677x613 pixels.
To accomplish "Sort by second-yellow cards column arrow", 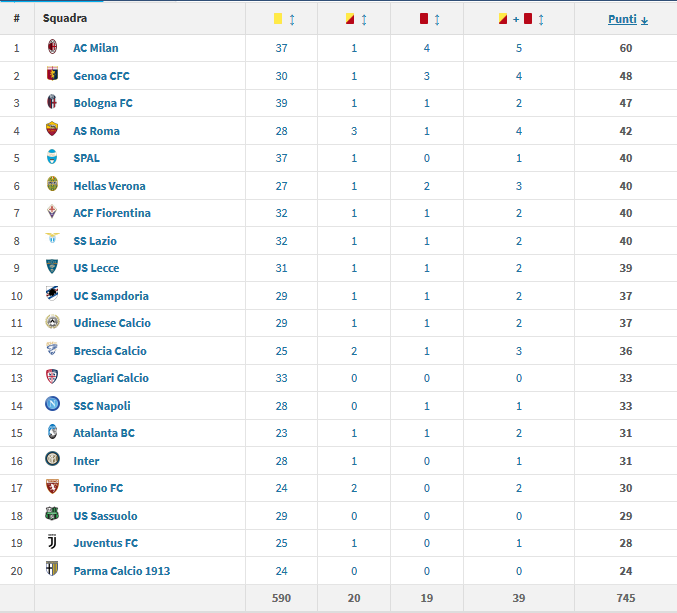I will pos(364,20).
